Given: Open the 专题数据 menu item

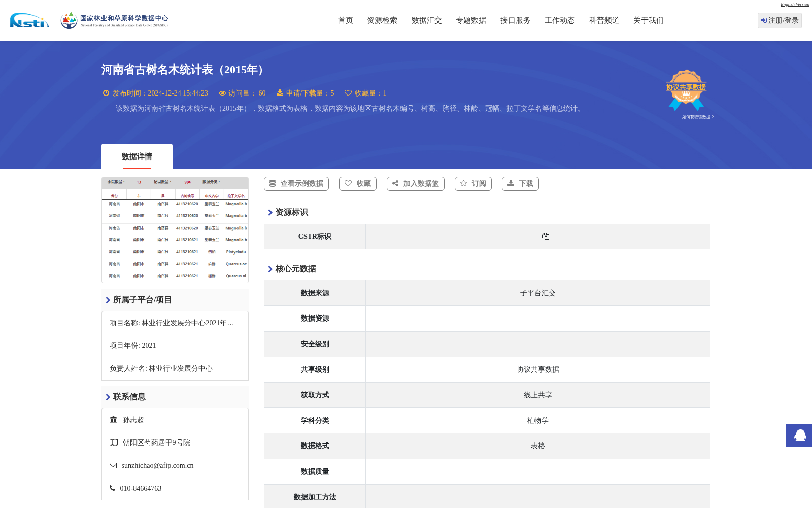Looking at the screenshot, I should [x=471, y=20].
